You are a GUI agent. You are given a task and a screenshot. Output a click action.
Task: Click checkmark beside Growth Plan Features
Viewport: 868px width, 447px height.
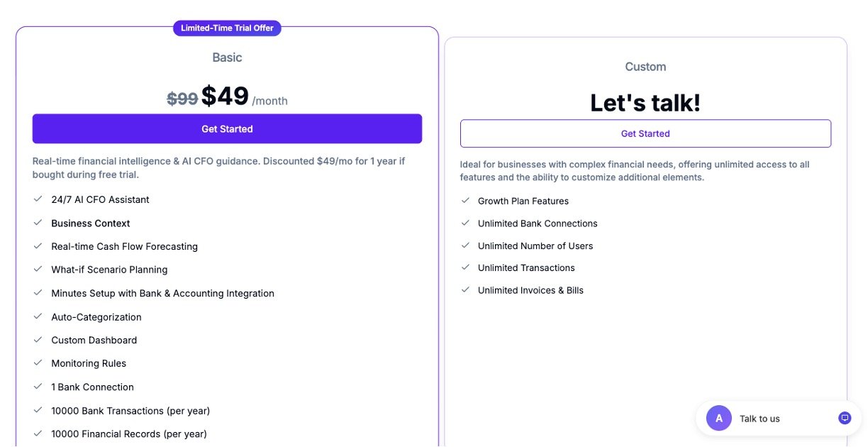[465, 201]
